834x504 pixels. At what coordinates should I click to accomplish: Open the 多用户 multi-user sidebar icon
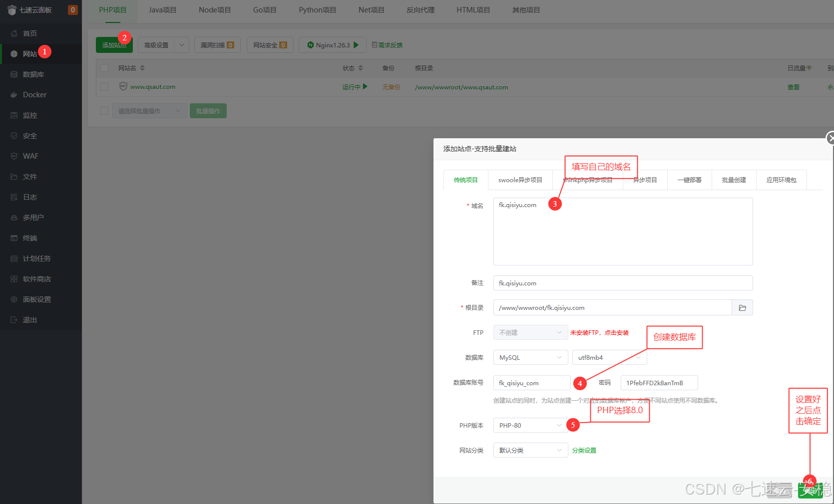[14, 218]
